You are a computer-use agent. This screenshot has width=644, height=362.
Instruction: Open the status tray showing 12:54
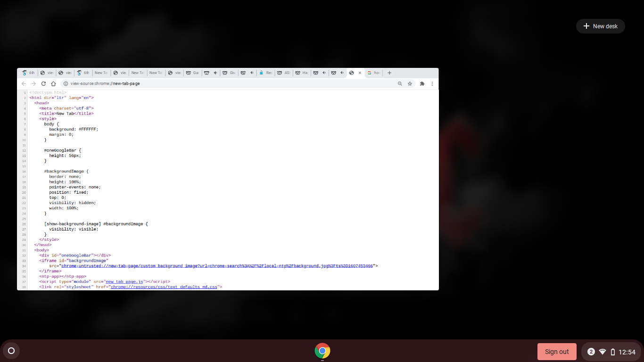[x=618, y=352]
